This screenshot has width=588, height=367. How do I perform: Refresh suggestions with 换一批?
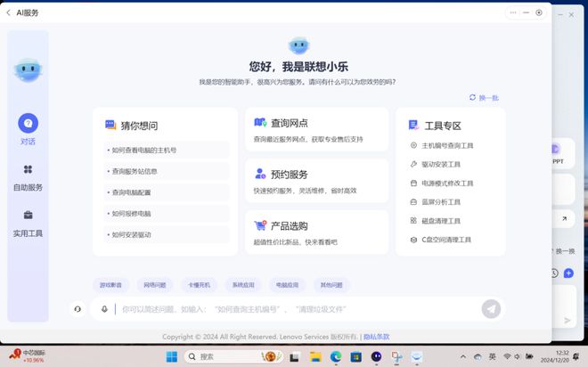484,98
